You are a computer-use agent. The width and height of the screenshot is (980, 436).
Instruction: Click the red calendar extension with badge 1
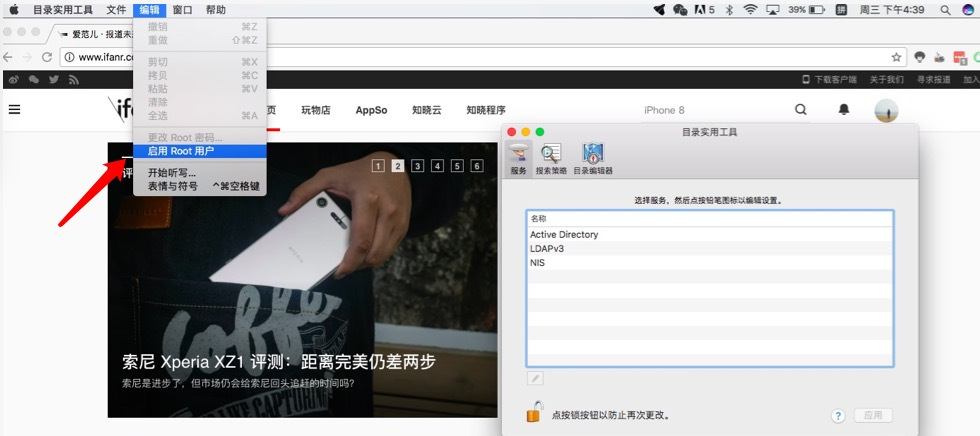(960, 57)
